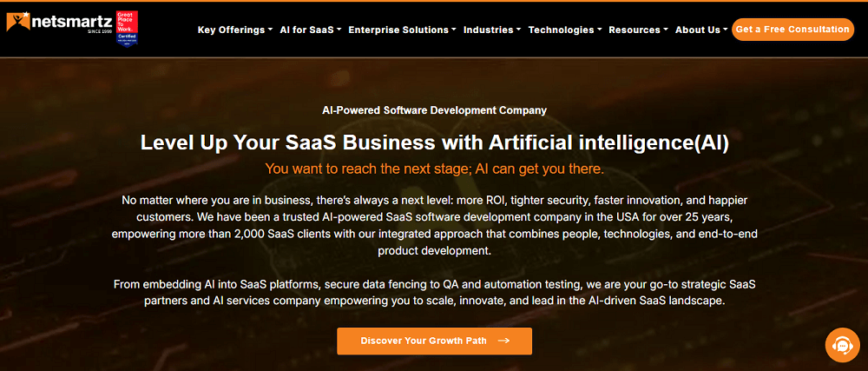Open the Key Offerings menu
The height and width of the screenshot is (371, 868).
point(233,30)
